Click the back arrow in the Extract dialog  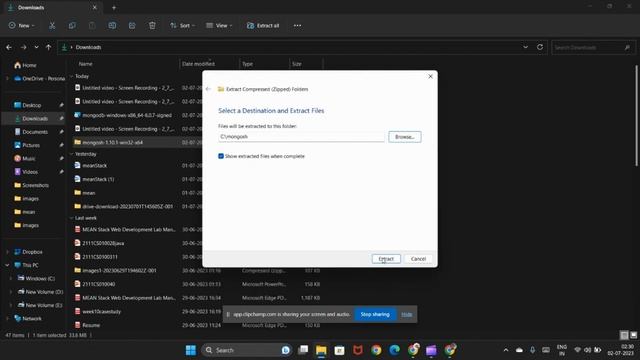(209, 89)
